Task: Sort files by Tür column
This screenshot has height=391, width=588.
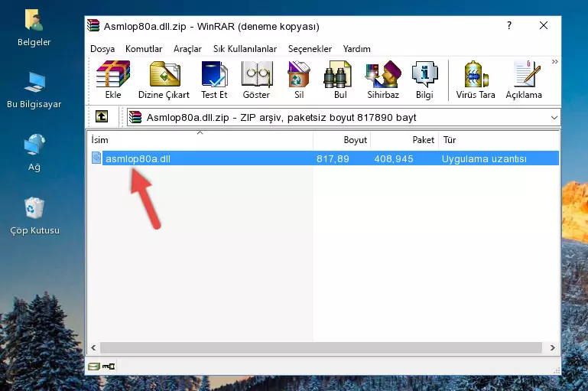Action: 499,140
